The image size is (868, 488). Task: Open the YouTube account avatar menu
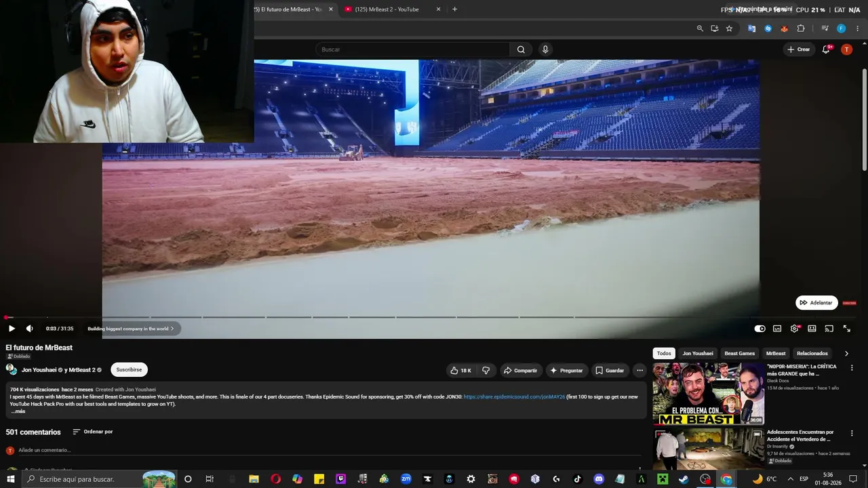coord(846,49)
